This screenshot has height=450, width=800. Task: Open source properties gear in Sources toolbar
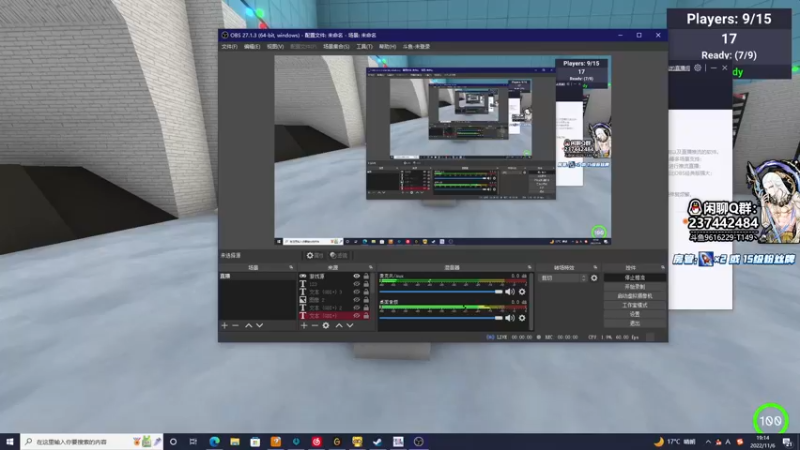326,326
